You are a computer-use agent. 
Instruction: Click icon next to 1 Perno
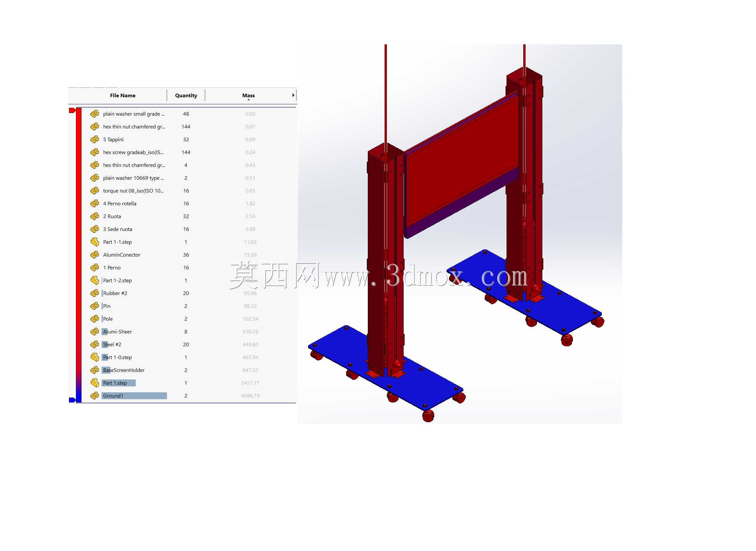(x=95, y=267)
